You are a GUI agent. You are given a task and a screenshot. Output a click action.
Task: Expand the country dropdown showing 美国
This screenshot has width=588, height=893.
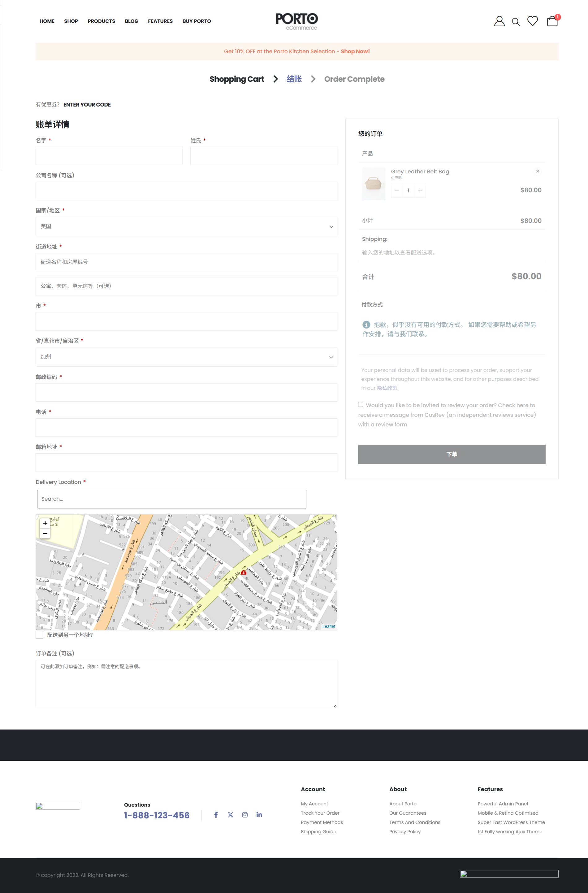(186, 226)
